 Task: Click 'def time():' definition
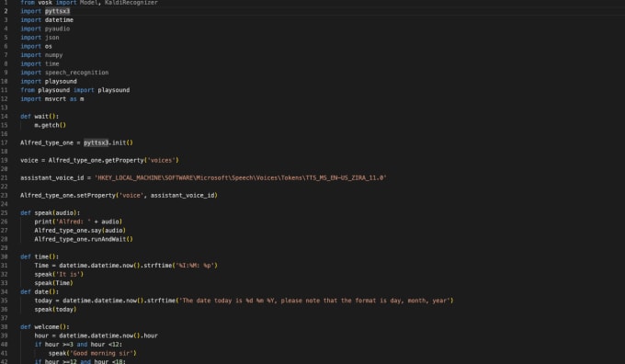pyautogui.click(x=40, y=256)
